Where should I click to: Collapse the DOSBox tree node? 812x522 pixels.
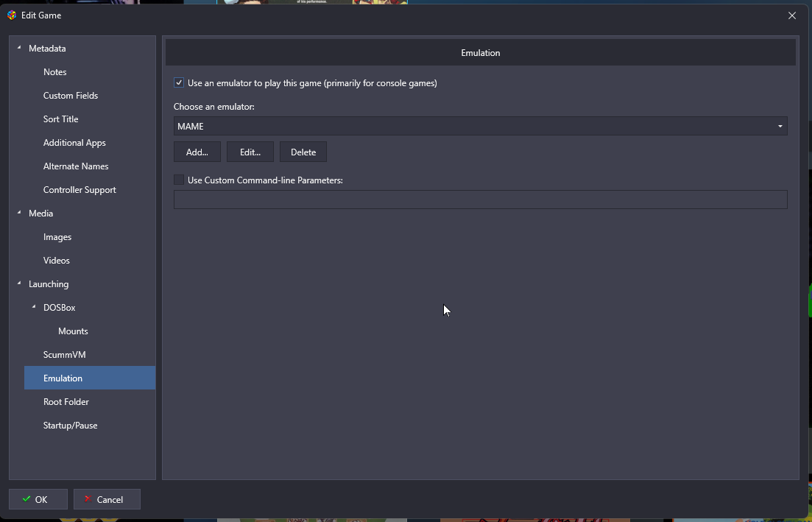point(34,307)
